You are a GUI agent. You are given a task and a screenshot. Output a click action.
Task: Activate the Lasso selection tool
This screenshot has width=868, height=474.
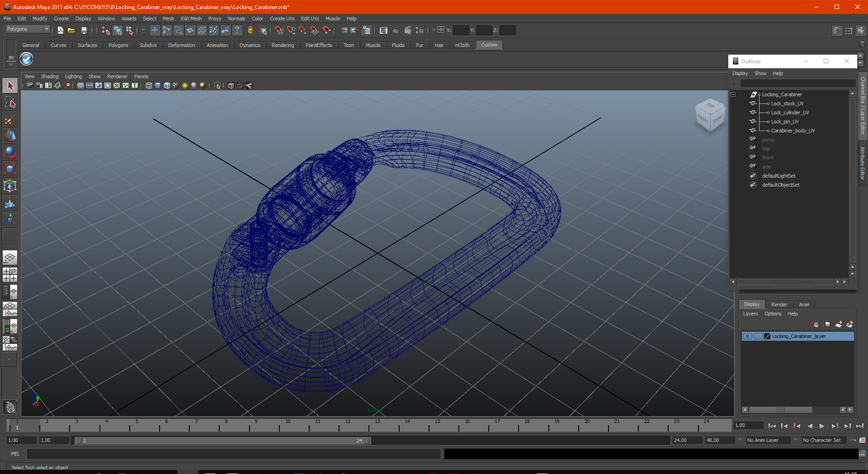[x=10, y=103]
